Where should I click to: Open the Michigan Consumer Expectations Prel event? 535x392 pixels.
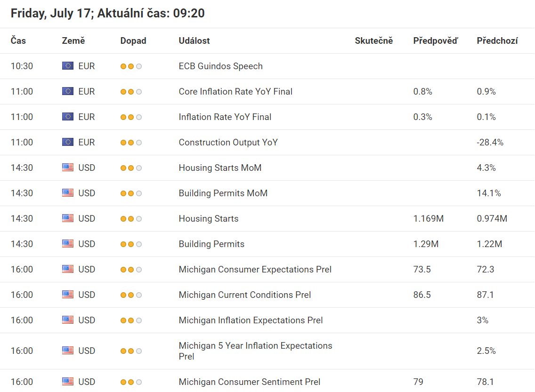click(255, 270)
